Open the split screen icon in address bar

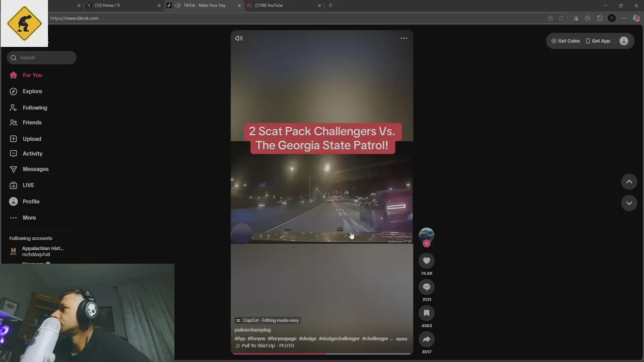[x=550, y=18]
